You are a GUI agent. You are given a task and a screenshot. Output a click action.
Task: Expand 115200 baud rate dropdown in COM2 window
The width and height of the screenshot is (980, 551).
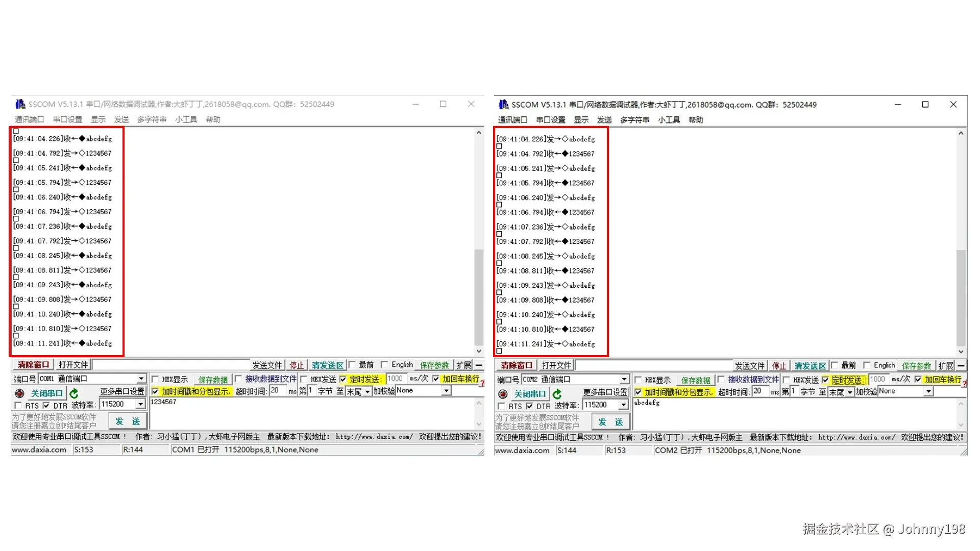(623, 405)
